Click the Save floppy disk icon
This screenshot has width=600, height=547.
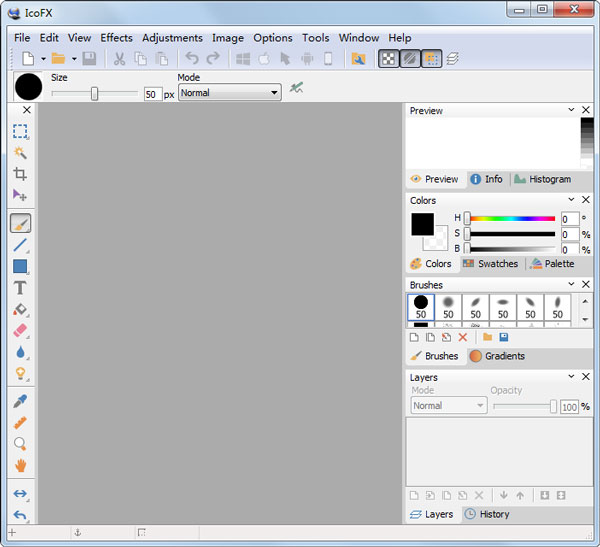tap(89, 59)
